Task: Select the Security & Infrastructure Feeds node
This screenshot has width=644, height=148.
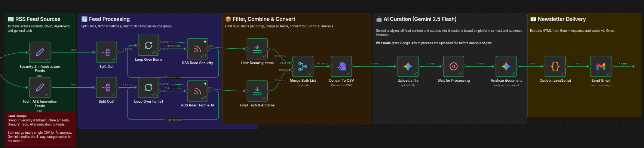Action: pyautogui.click(x=40, y=52)
